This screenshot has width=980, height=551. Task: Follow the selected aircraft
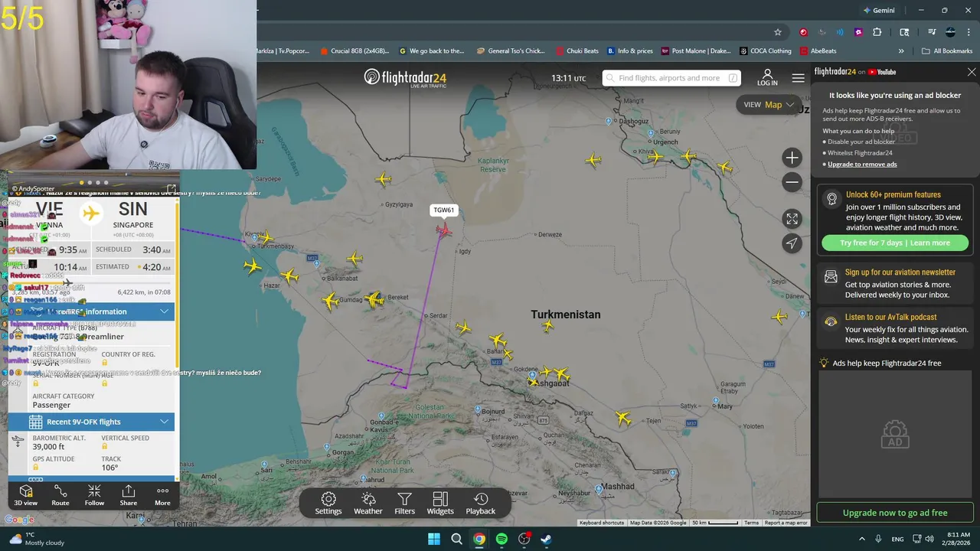click(x=94, y=495)
